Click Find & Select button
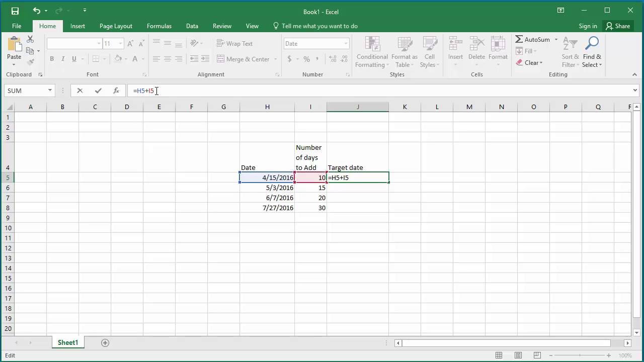The width and height of the screenshot is (644, 362). (592, 52)
